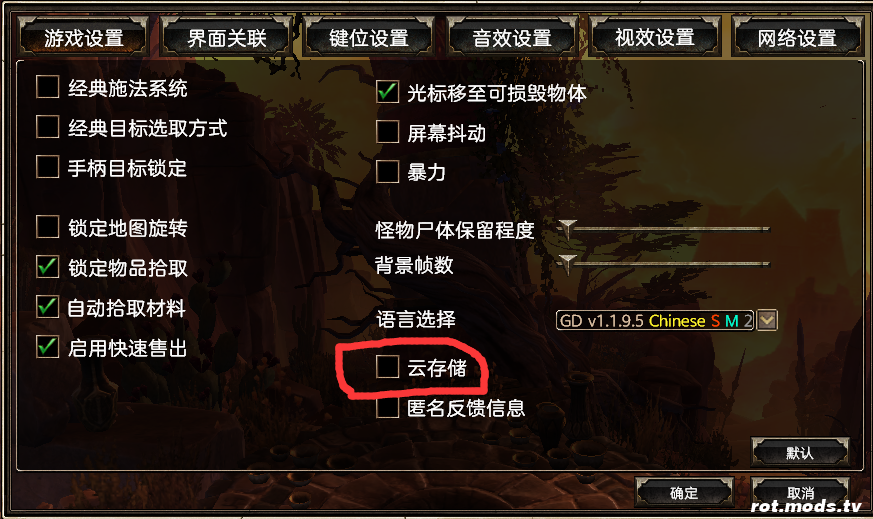Click the GD v1.1.9.5 Chinese language field
Image resolution: width=873 pixels, height=519 pixels.
(x=655, y=320)
